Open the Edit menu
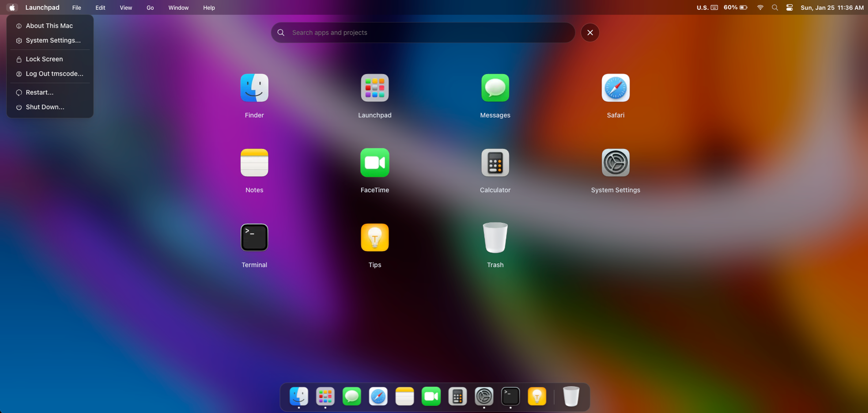This screenshot has width=868, height=413. click(100, 8)
